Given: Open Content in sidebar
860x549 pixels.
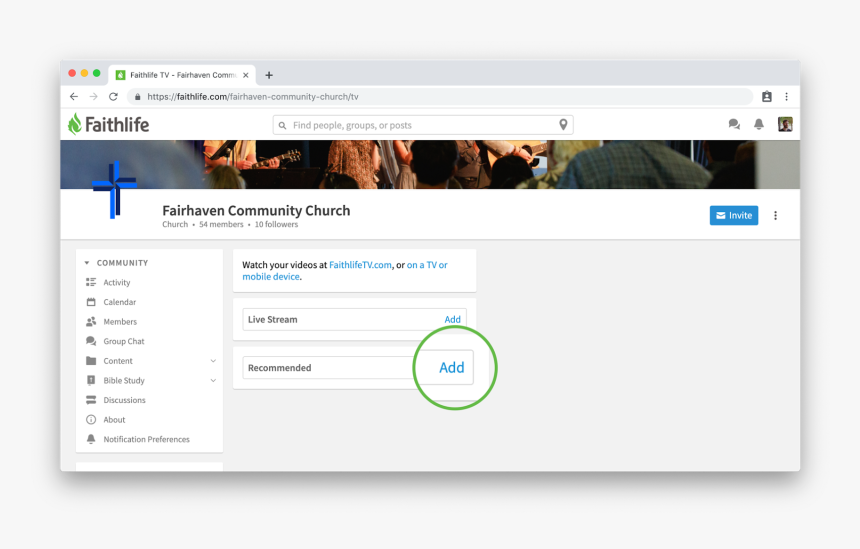Looking at the screenshot, I should click(118, 361).
